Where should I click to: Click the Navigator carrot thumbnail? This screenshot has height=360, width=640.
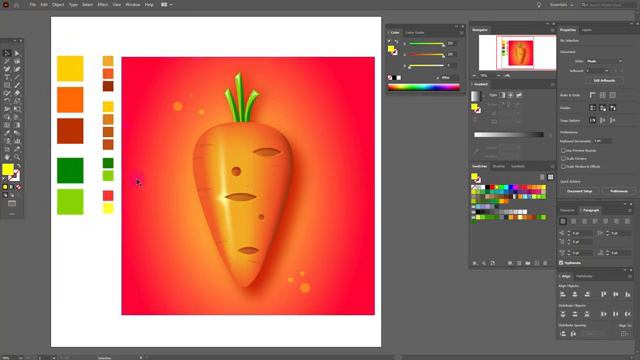tap(520, 53)
